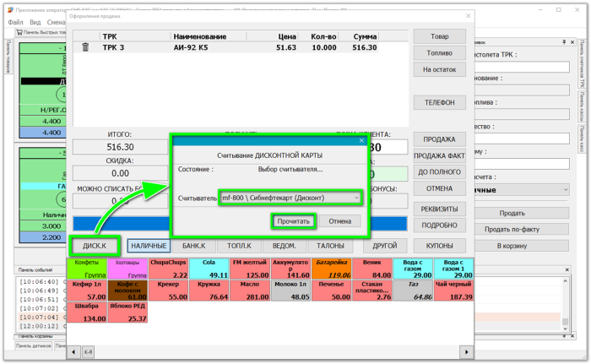Click the ИТОГО field showing 516.30
591x364 pixels.
click(x=120, y=147)
